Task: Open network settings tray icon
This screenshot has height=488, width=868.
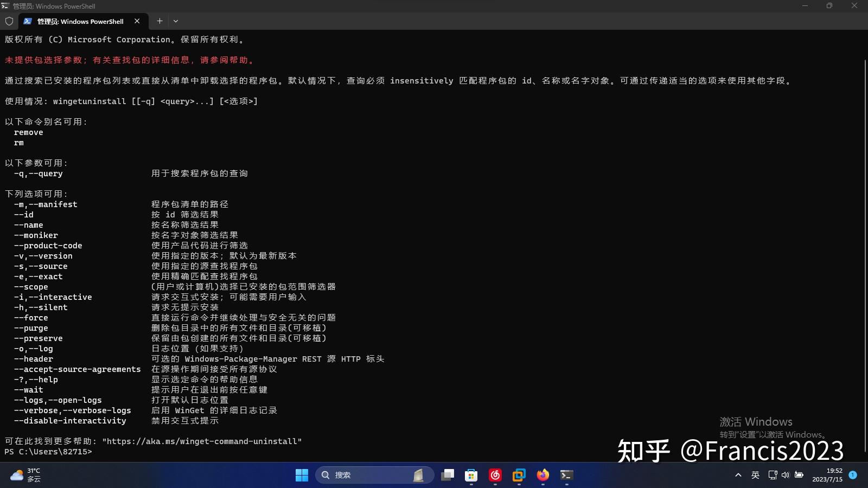Action: tap(773, 475)
